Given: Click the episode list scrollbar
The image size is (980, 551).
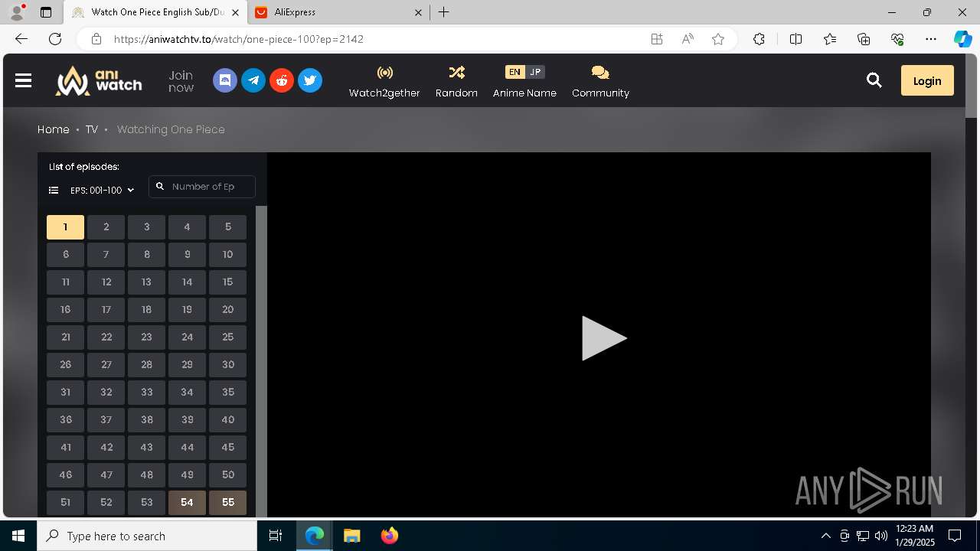Looking at the screenshot, I should tap(261, 361).
